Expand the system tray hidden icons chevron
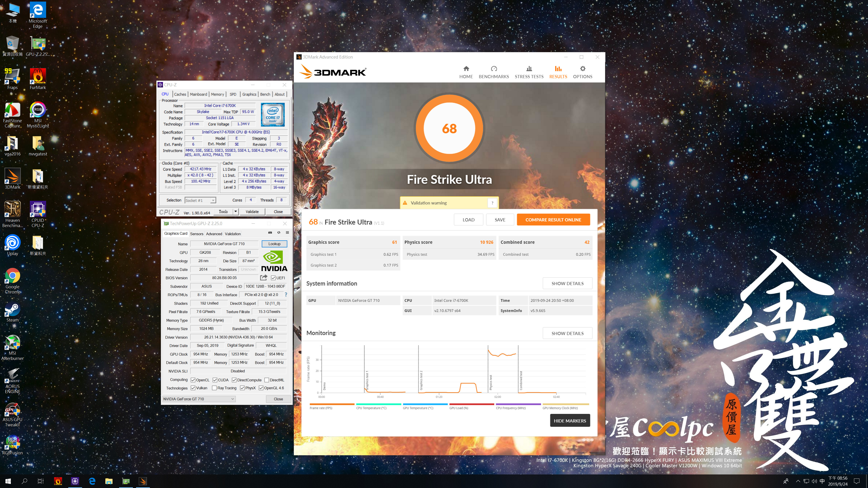Image resolution: width=868 pixels, height=488 pixels. coord(797,481)
